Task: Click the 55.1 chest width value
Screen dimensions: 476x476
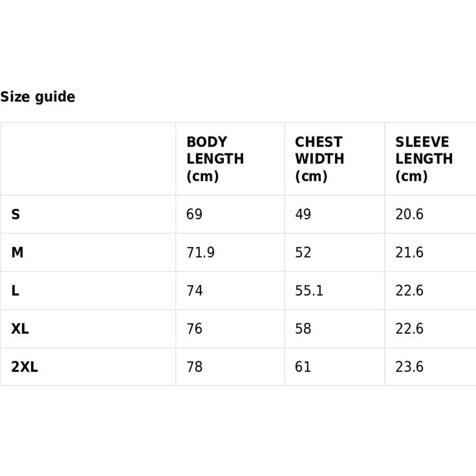Action: [x=309, y=291]
